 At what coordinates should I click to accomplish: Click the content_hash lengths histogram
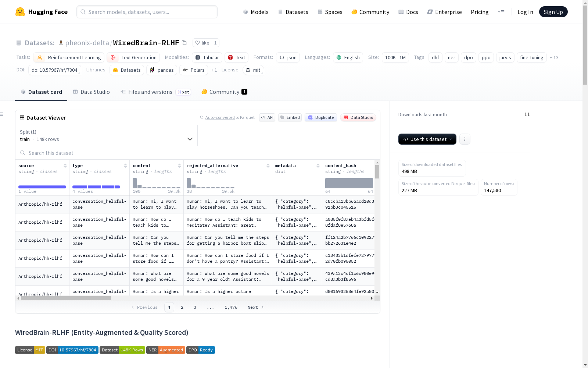(x=349, y=183)
